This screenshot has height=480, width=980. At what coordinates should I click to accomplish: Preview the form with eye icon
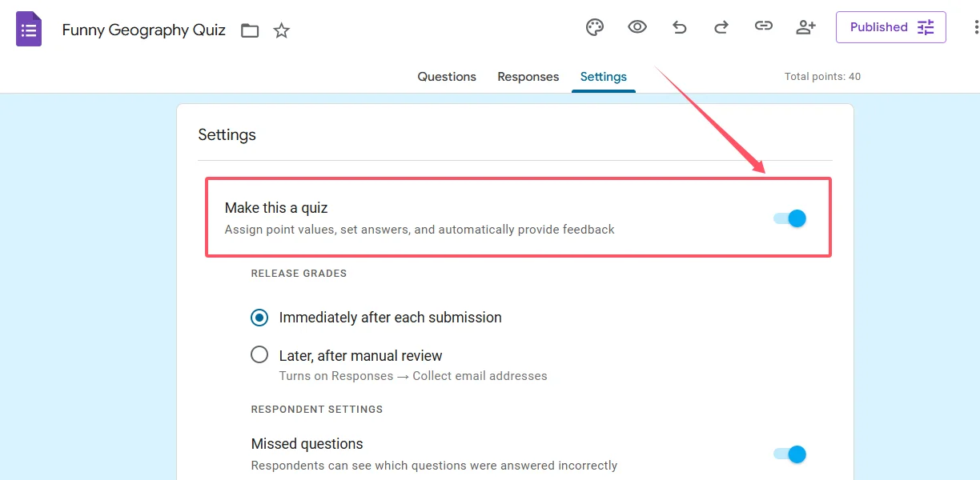[637, 27]
